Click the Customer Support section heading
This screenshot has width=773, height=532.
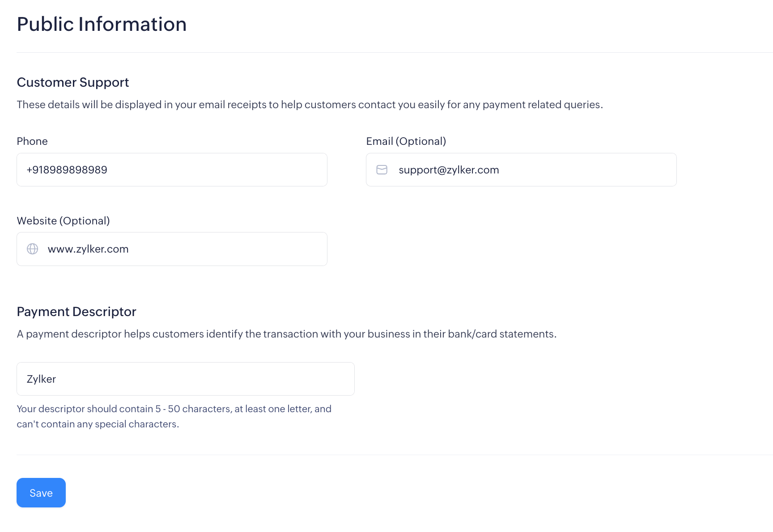(73, 82)
